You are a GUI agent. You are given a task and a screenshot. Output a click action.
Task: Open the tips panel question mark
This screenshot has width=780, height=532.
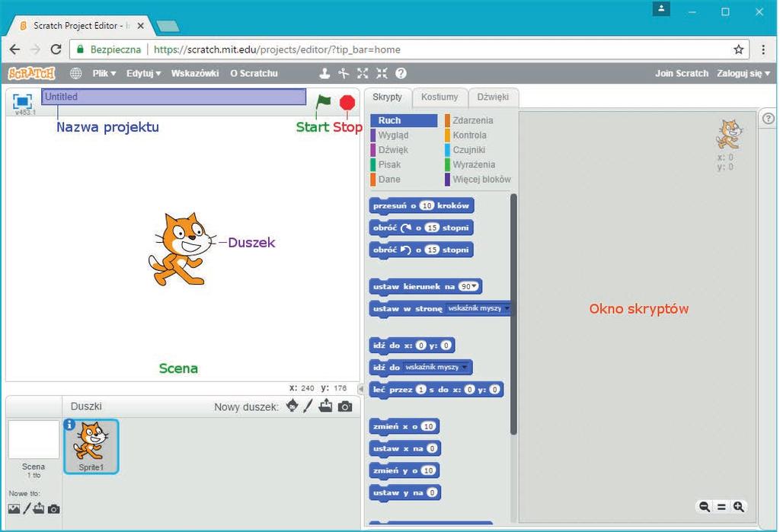tap(768, 118)
